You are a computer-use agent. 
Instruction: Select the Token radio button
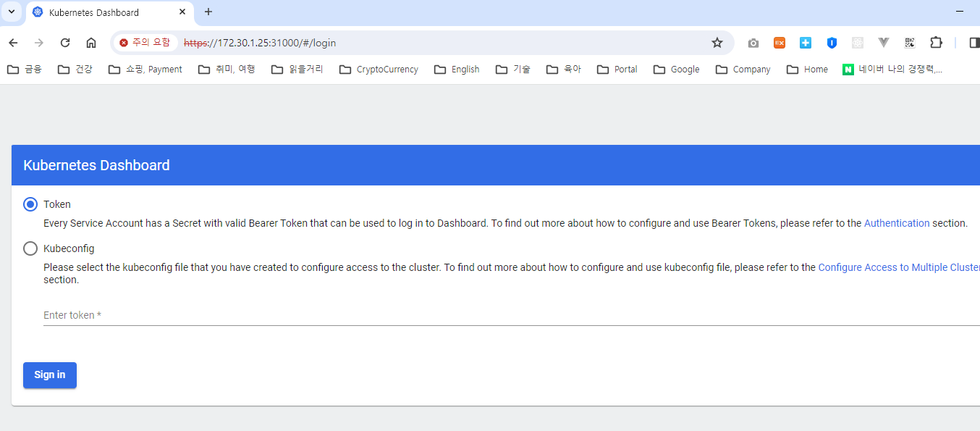click(30, 204)
